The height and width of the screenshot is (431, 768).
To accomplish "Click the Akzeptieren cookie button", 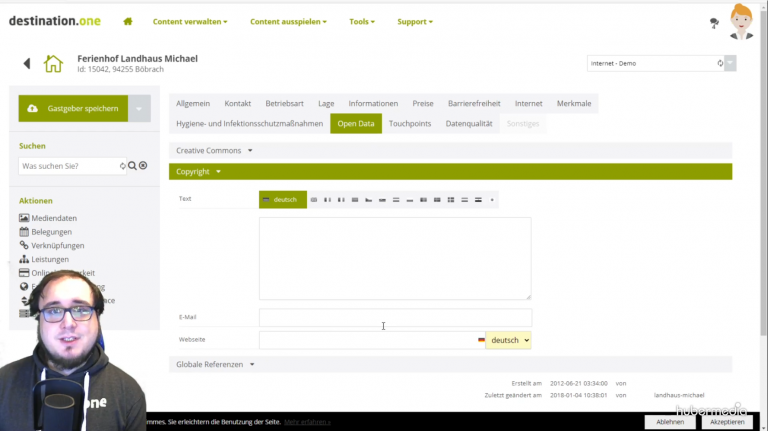I will [727, 422].
